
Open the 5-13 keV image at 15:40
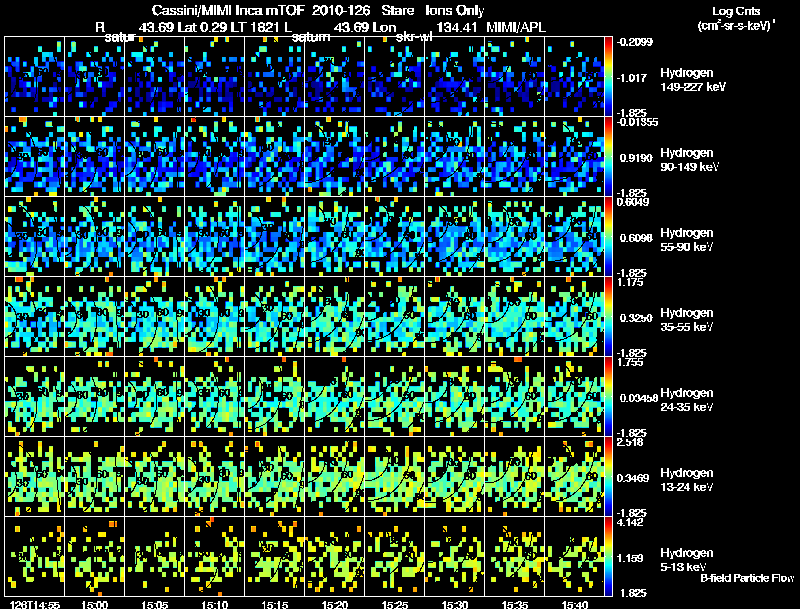(574, 557)
